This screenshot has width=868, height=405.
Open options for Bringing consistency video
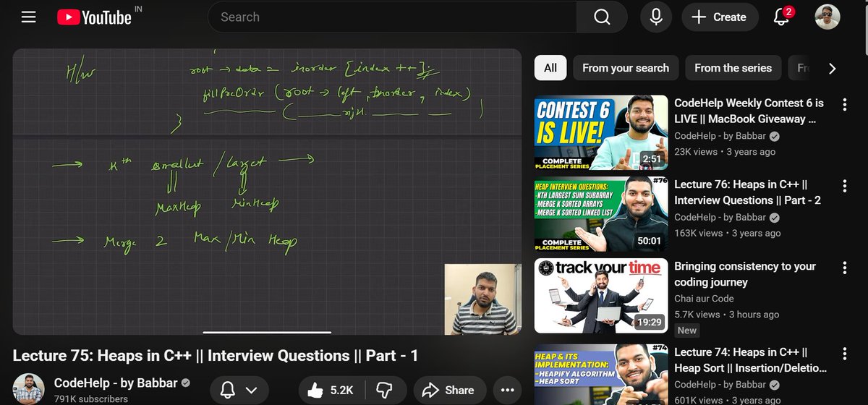844,268
